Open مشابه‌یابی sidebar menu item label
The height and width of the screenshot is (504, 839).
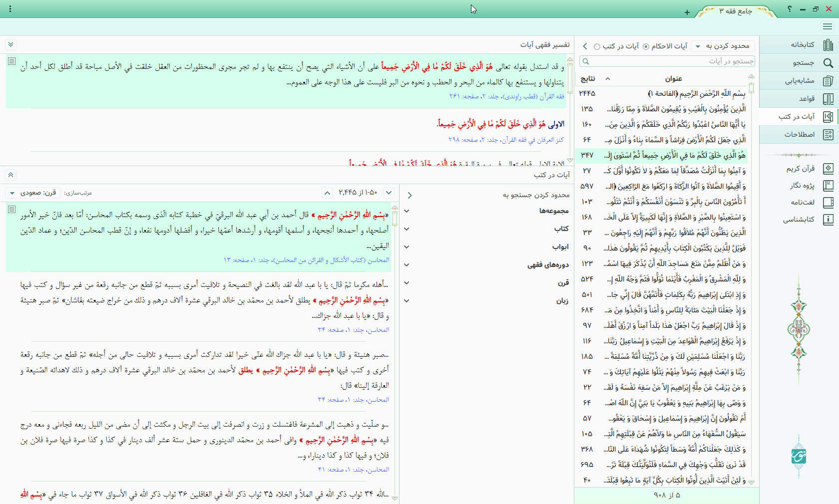click(800, 81)
